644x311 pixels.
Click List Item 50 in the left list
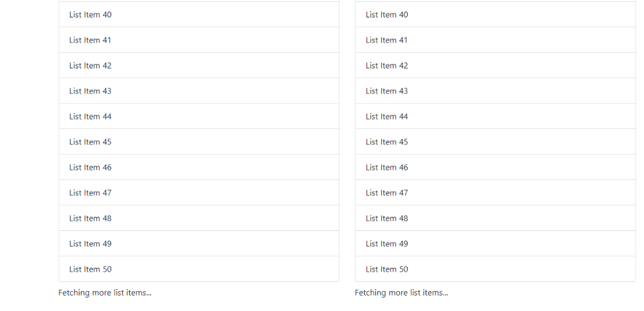coord(90,269)
